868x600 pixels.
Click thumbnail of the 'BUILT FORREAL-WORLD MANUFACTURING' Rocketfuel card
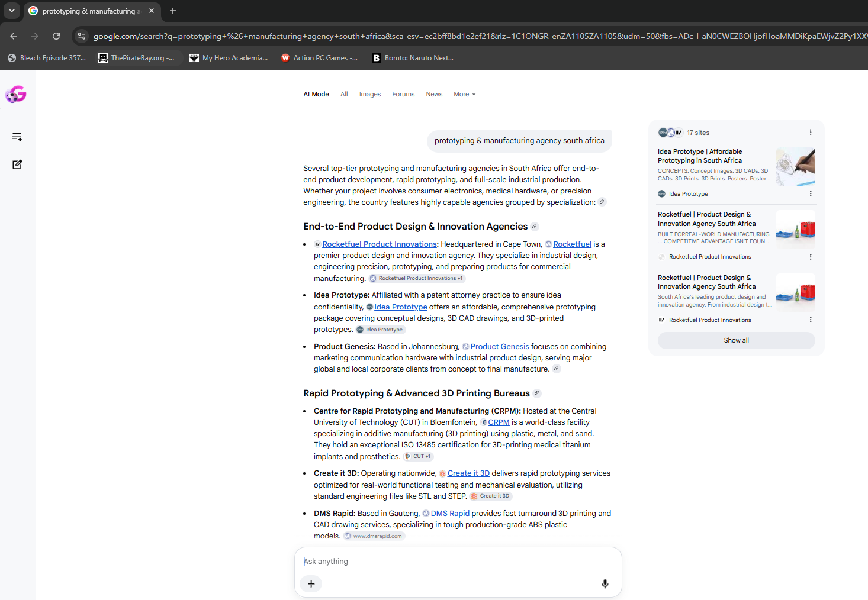click(x=796, y=230)
